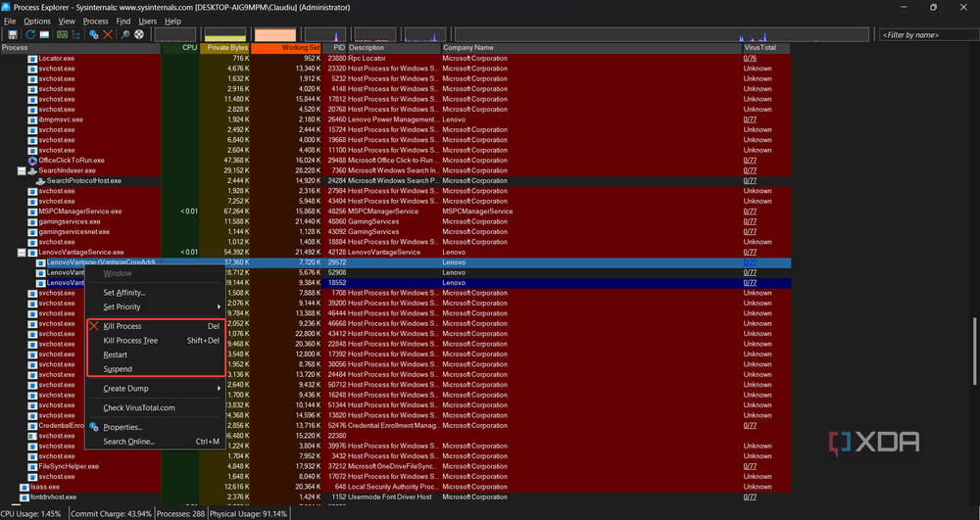Select the FileSyncHelper.exe process row

(x=395, y=466)
